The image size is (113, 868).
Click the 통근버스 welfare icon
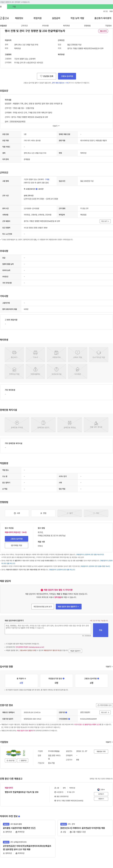pyautogui.click(x=14, y=355)
